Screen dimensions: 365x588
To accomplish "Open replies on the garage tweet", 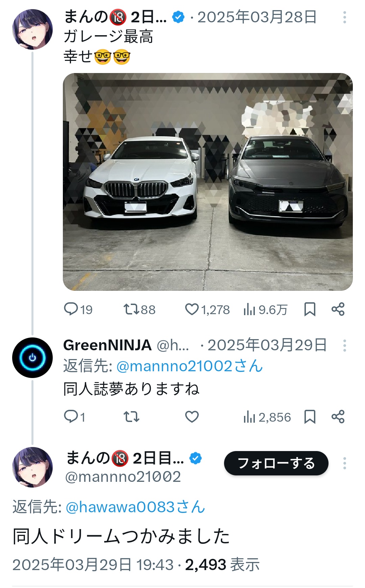I will (78, 309).
